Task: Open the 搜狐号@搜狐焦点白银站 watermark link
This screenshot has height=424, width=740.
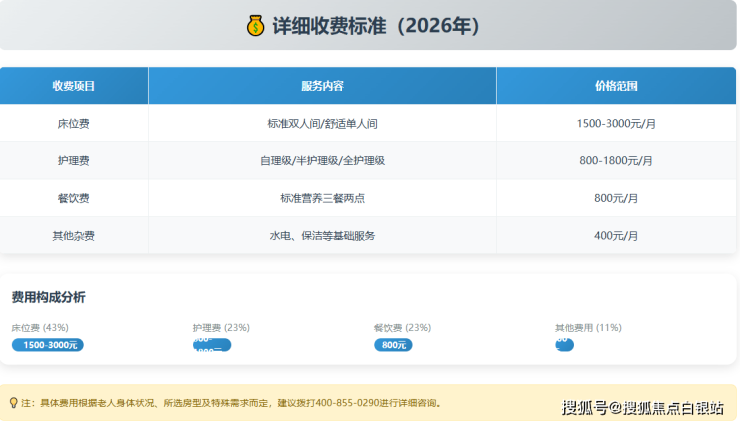Action: (x=642, y=407)
